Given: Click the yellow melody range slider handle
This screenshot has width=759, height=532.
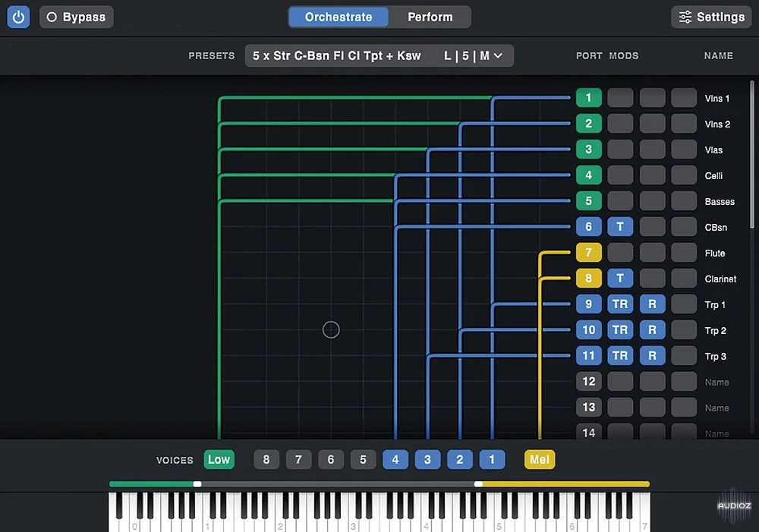Looking at the screenshot, I should (478, 484).
